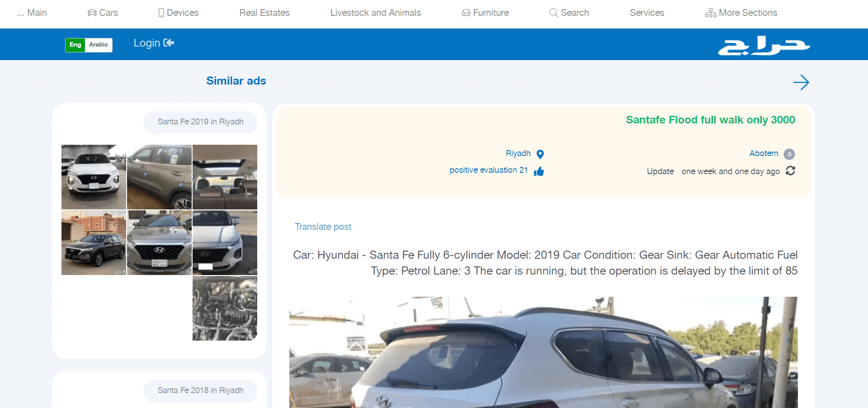This screenshot has height=408, width=868.
Task: Click the Abotem avatar icon
Action: coord(789,154)
